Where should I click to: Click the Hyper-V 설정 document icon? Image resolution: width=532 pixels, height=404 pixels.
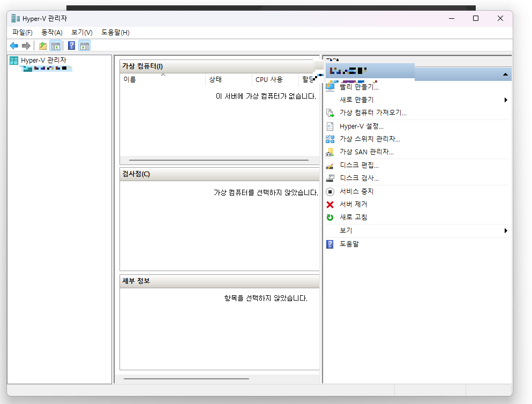(x=330, y=126)
